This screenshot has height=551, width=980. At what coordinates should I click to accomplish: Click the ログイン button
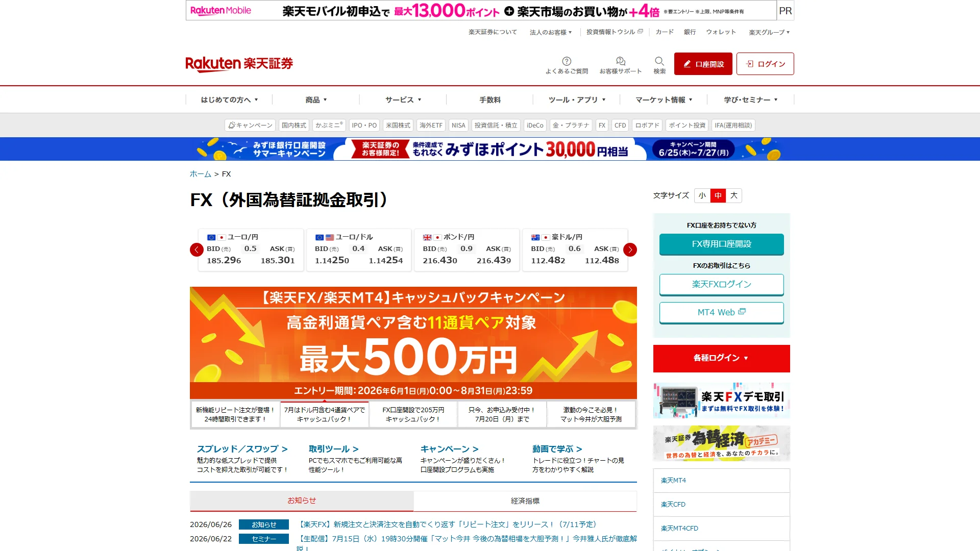[765, 64]
